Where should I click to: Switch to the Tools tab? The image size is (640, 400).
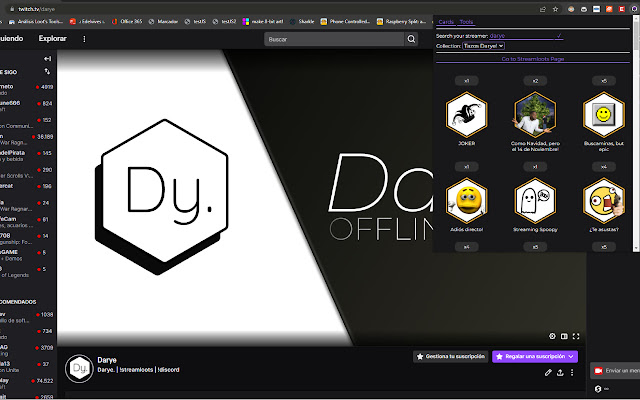[466, 22]
